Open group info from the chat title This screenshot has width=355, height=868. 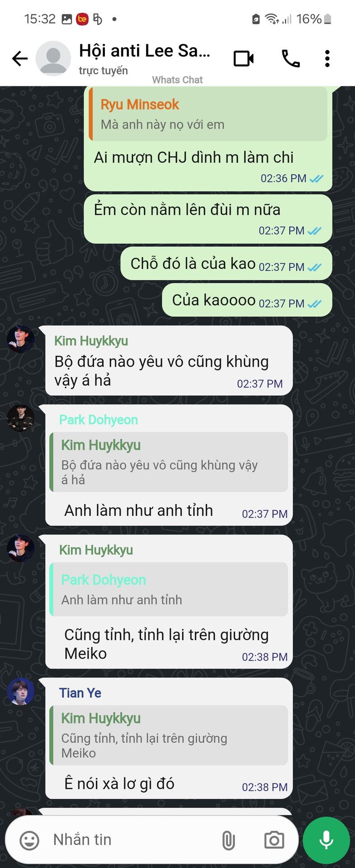click(145, 51)
